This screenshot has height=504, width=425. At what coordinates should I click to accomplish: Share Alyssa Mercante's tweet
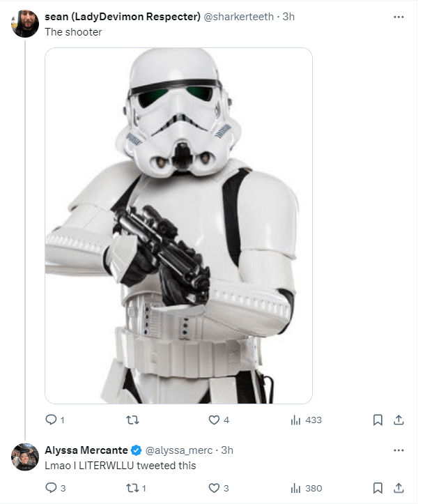pos(399,488)
